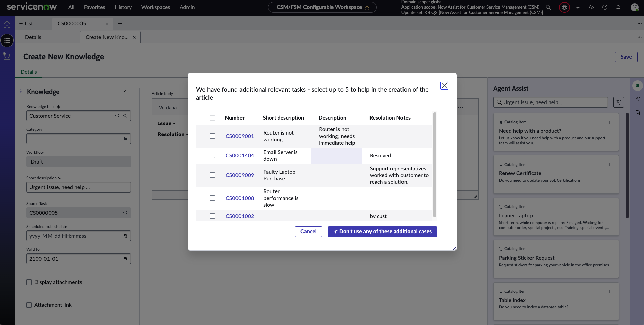Open options for Need help with a product card

(610, 122)
